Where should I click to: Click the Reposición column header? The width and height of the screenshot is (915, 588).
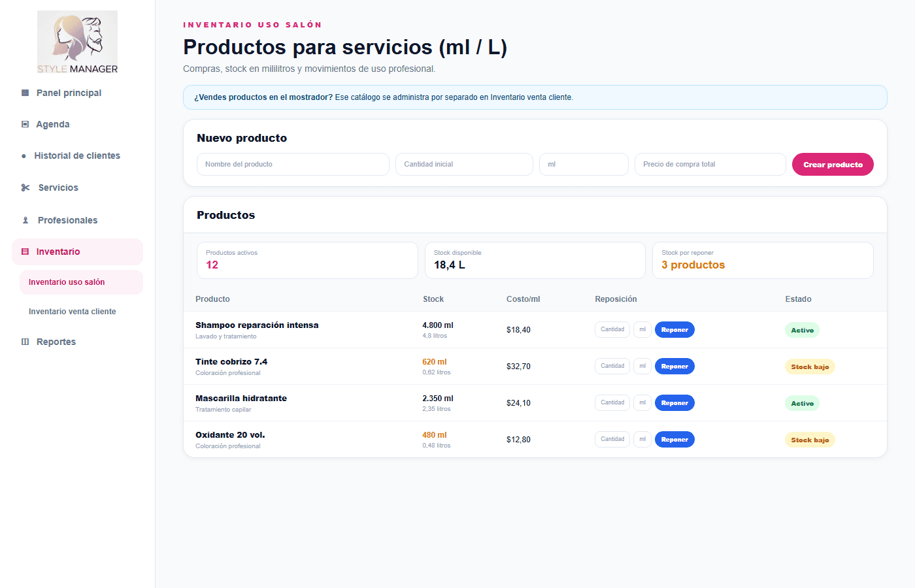pyautogui.click(x=616, y=299)
